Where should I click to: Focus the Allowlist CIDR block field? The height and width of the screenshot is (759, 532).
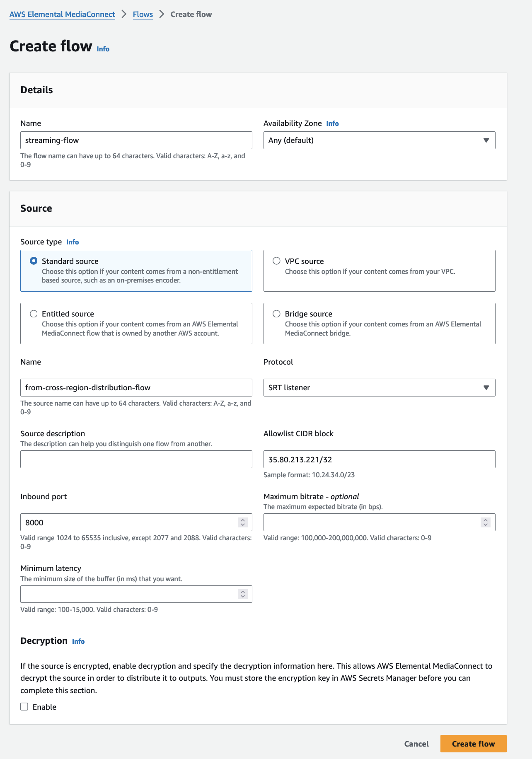point(379,459)
